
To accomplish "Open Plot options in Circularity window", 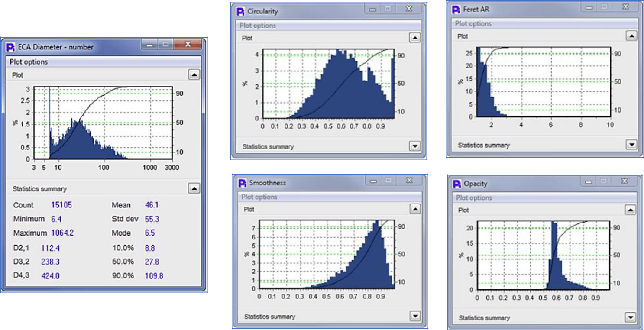I will click(x=329, y=26).
